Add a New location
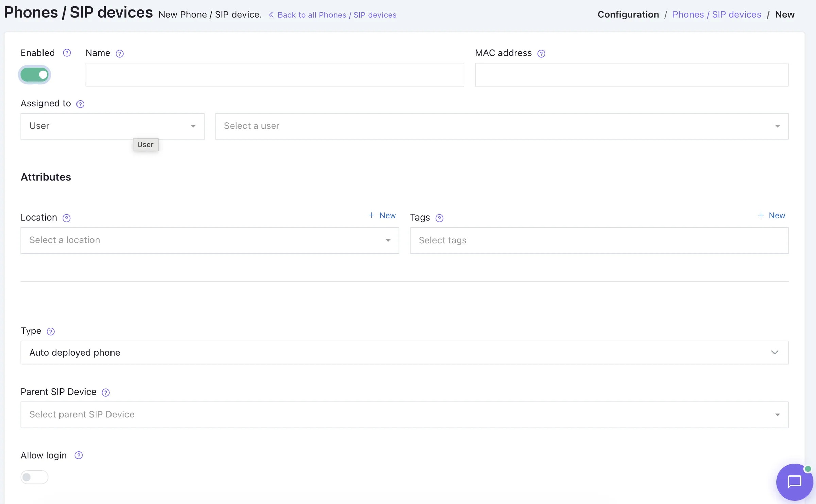Image resolution: width=816 pixels, height=504 pixels. [x=382, y=215]
